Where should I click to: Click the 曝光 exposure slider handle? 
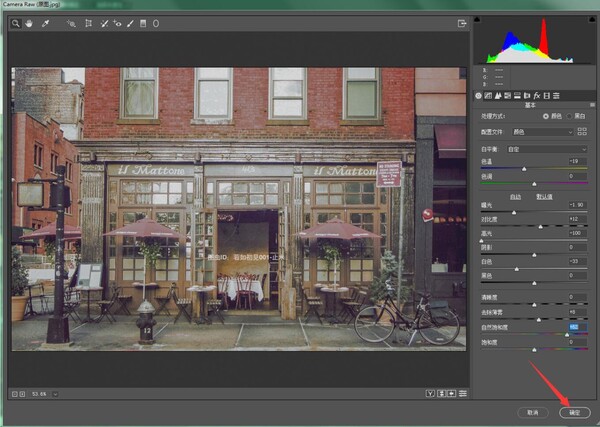(x=514, y=212)
